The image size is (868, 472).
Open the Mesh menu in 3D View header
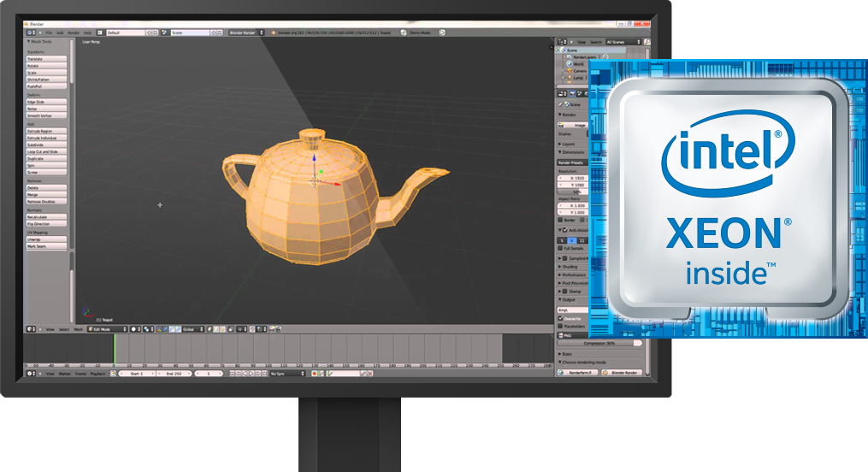point(79,329)
